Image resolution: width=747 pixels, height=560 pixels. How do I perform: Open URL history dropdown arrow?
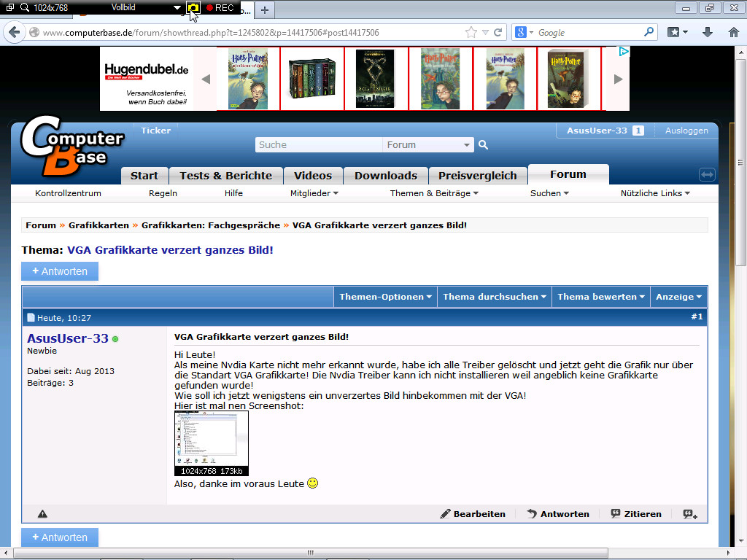click(x=485, y=32)
